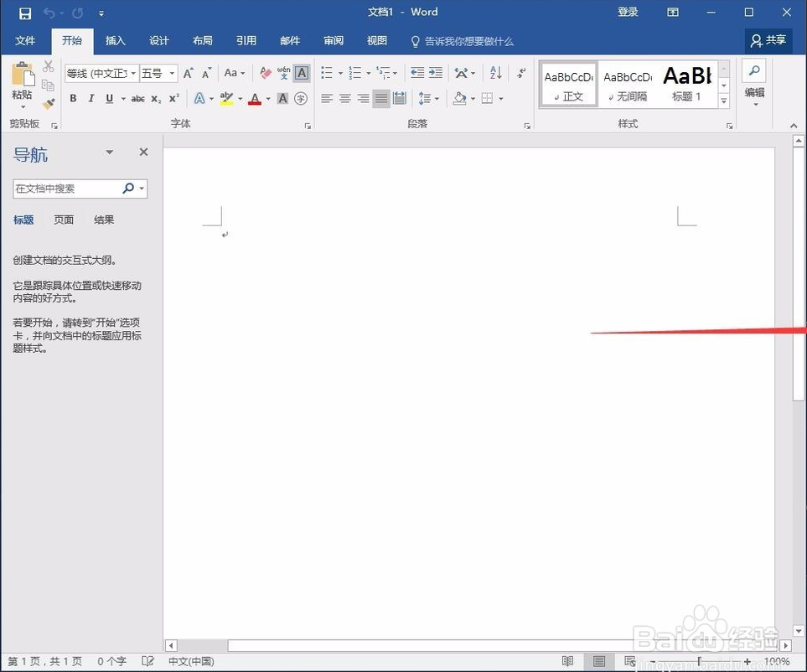The image size is (807, 672).
Task: Toggle underline formatting
Action: click(109, 98)
